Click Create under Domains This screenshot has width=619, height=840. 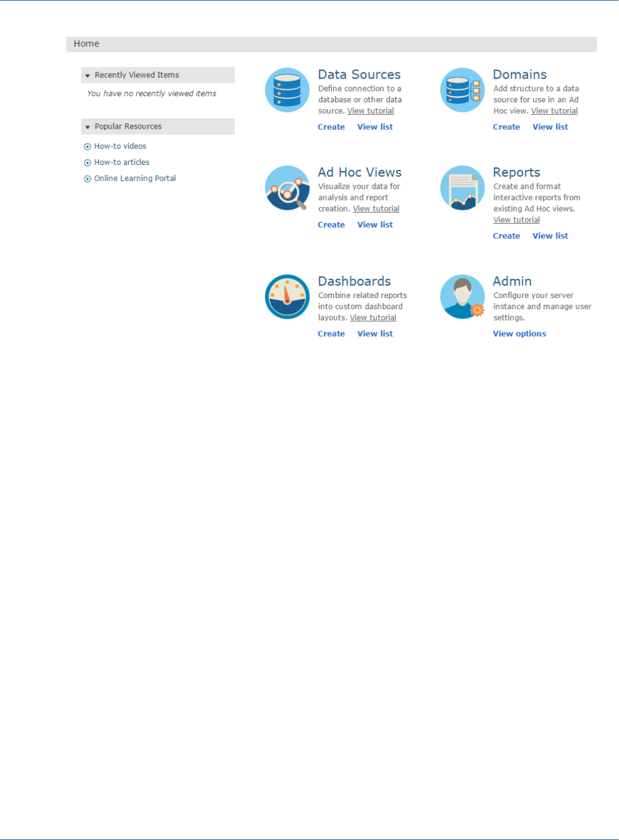[507, 127]
